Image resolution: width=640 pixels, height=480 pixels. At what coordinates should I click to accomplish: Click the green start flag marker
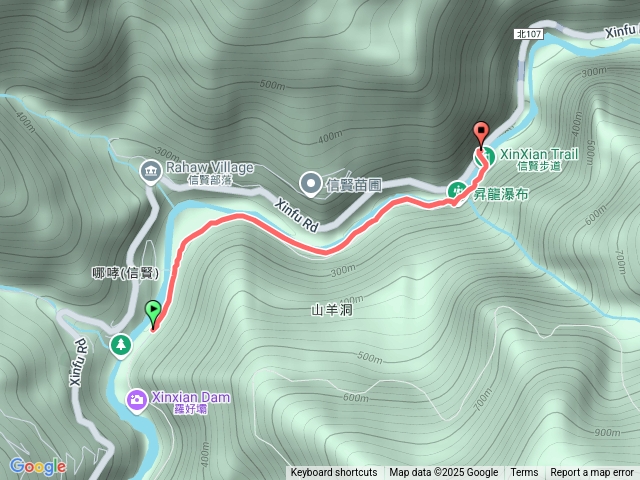(x=153, y=313)
